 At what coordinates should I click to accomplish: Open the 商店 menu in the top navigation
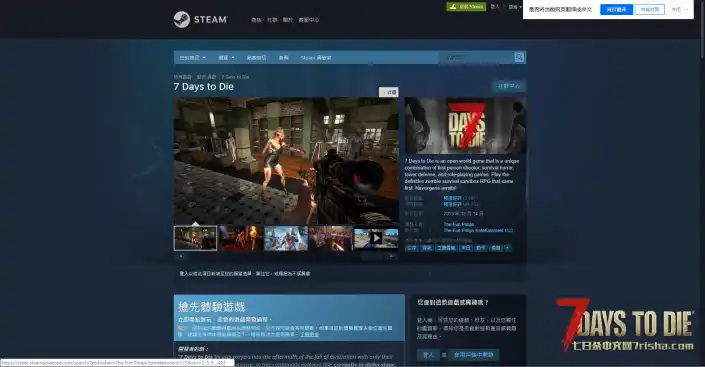[x=256, y=20]
